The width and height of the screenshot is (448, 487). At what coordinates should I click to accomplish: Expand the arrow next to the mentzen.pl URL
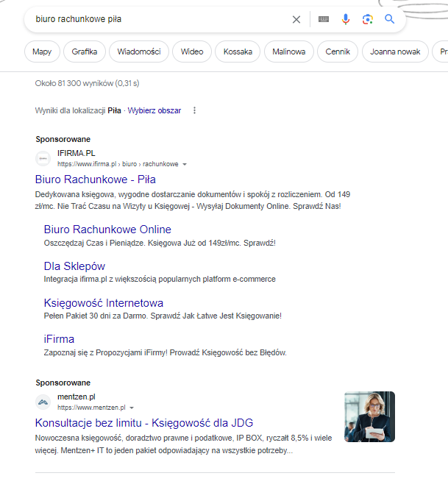click(x=132, y=408)
